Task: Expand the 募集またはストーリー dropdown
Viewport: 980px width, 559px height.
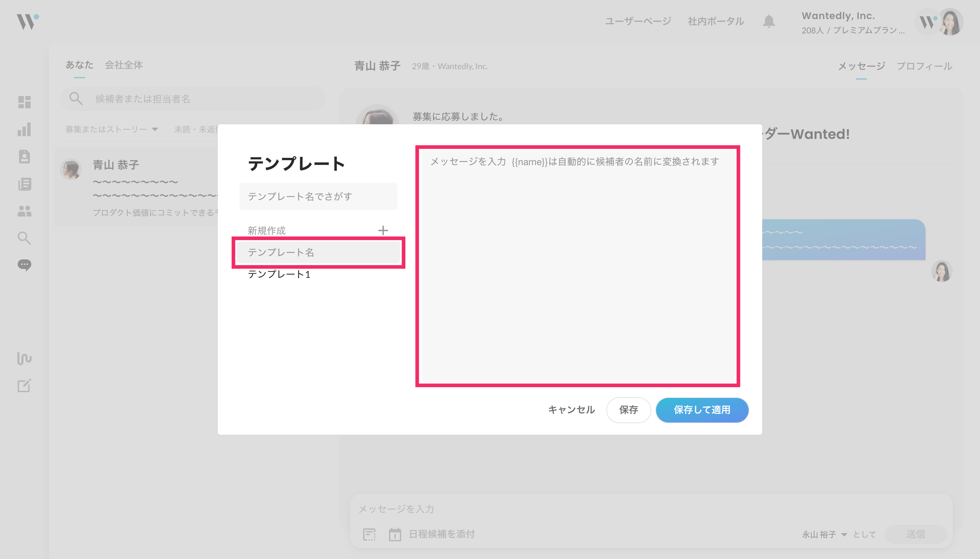Action: pyautogui.click(x=111, y=129)
